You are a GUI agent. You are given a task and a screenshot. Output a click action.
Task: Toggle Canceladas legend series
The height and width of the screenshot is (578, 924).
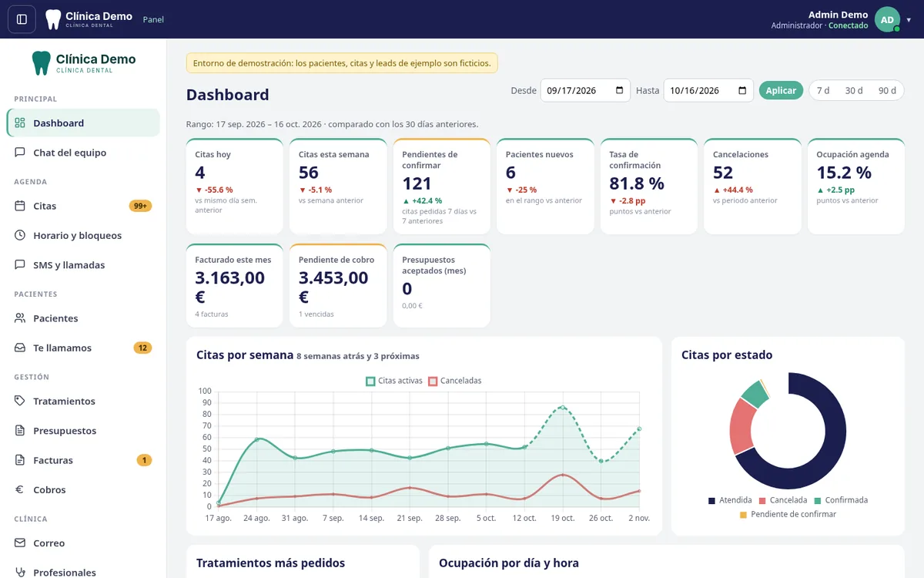point(454,381)
